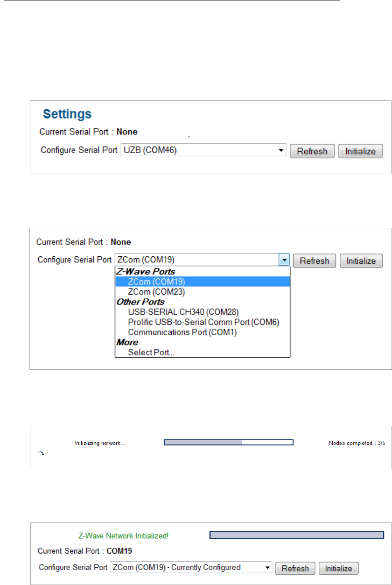The width and height of the screenshot is (392, 585).
Task: Pick Prolific USB-to-Serial Comm Port (COM6)
Action: [x=203, y=322]
